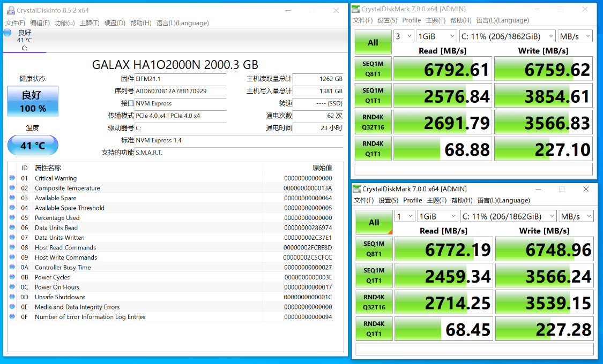Close the CrystalDiskInfo window
The image size is (603, 364).
pyautogui.click(x=336, y=10)
